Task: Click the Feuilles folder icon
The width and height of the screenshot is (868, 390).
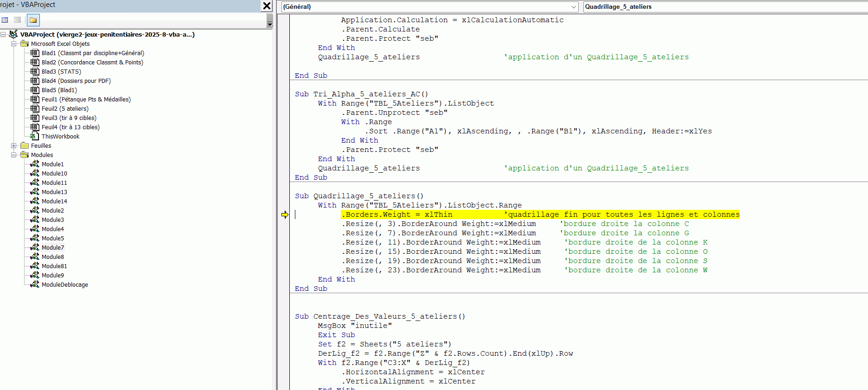Action: pyautogui.click(x=25, y=145)
